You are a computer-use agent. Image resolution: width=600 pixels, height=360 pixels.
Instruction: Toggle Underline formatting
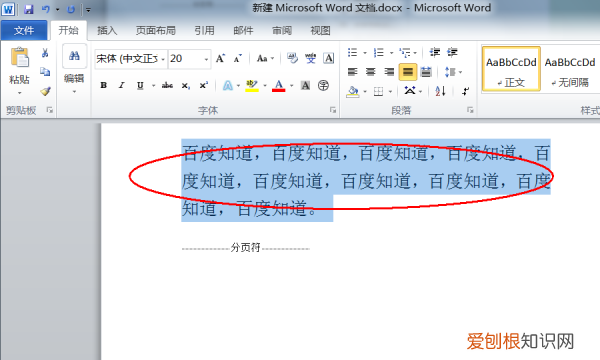[140, 85]
